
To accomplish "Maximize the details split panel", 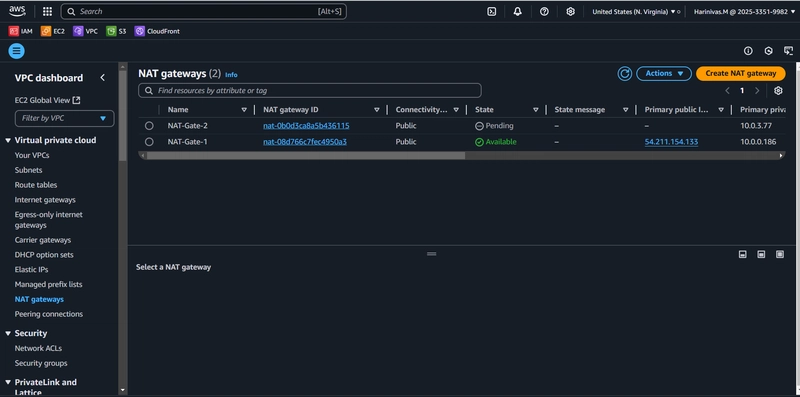I will pos(780,254).
